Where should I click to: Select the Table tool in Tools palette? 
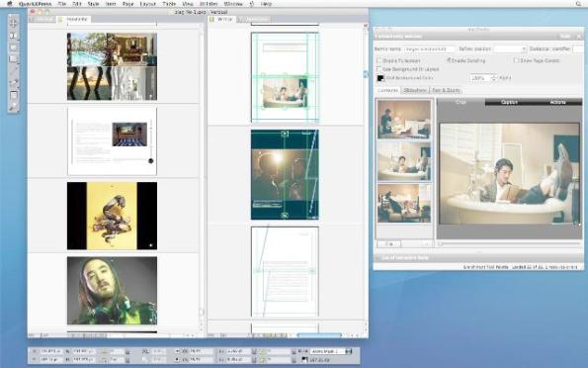pyautogui.click(x=14, y=95)
